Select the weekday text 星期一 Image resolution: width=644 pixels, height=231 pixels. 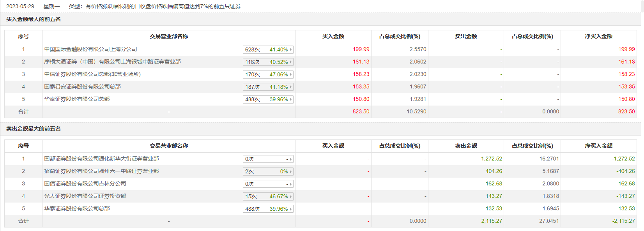click(51, 6)
